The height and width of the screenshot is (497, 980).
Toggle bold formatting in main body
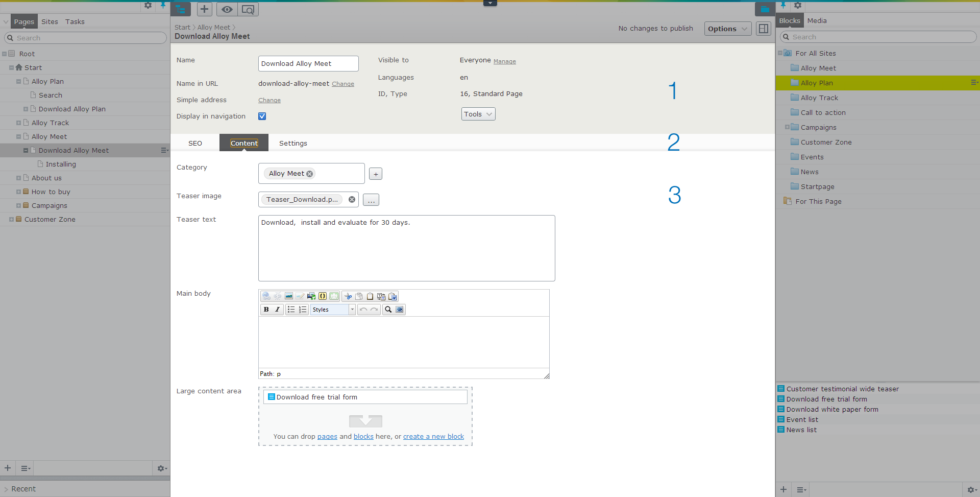click(266, 310)
